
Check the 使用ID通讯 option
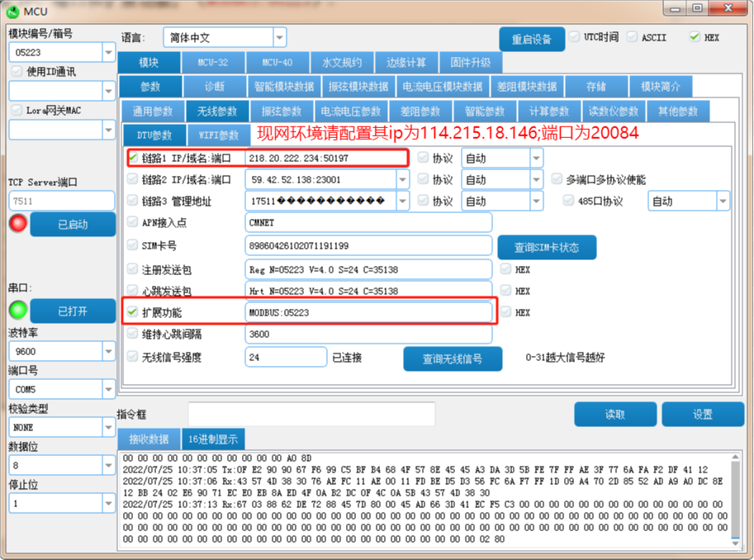click(17, 72)
